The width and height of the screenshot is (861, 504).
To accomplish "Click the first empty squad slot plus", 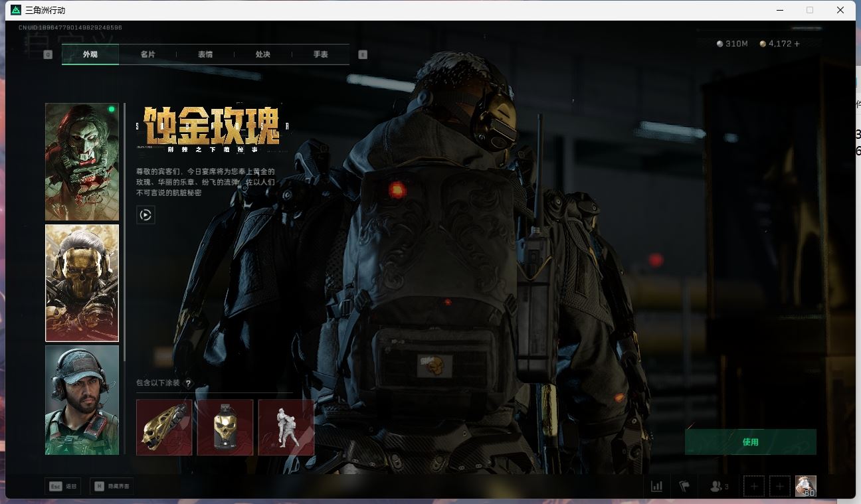I will click(x=753, y=486).
